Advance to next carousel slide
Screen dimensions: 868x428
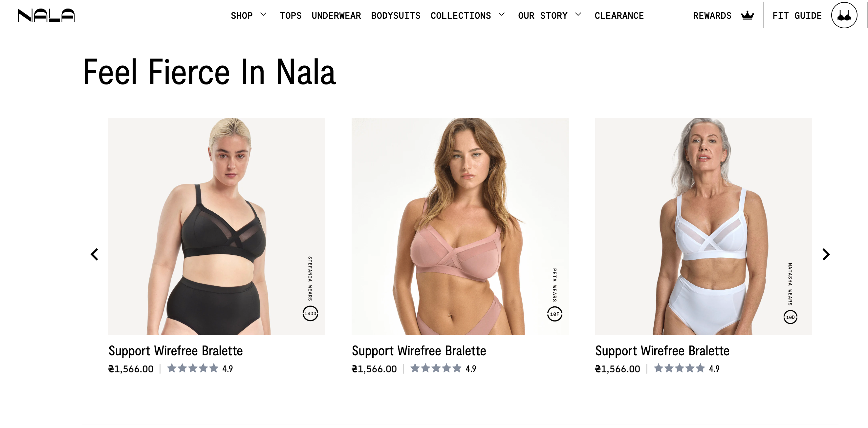pyautogui.click(x=826, y=254)
